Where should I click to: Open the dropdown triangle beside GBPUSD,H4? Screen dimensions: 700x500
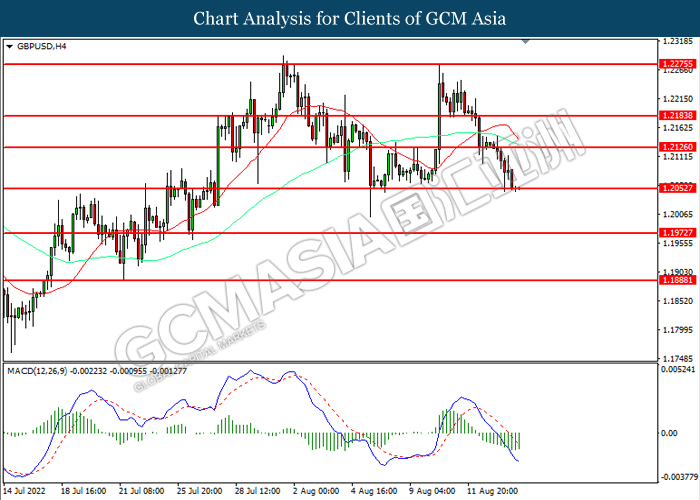pos(10,46)
